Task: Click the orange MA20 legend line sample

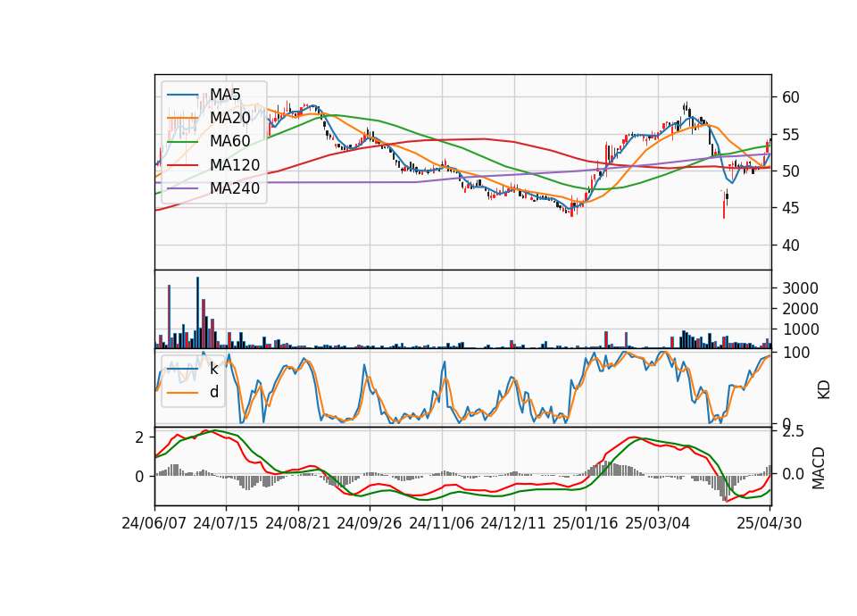Action: pos(182,119)
